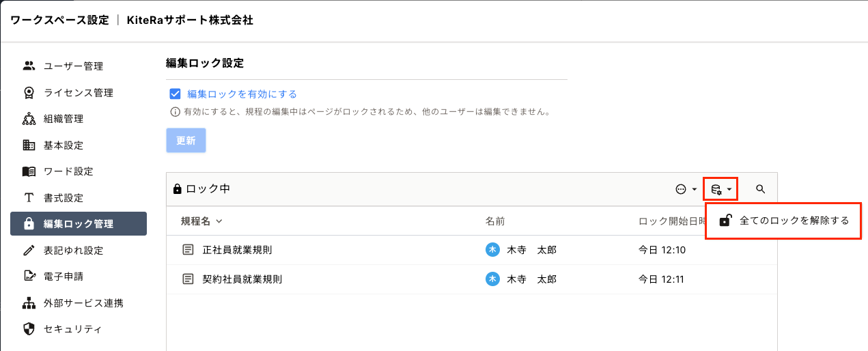Viewport: 868px width, 351px height.
Task: Select 全てのロックを解除する menu item
Action: (x=794, y=221)
